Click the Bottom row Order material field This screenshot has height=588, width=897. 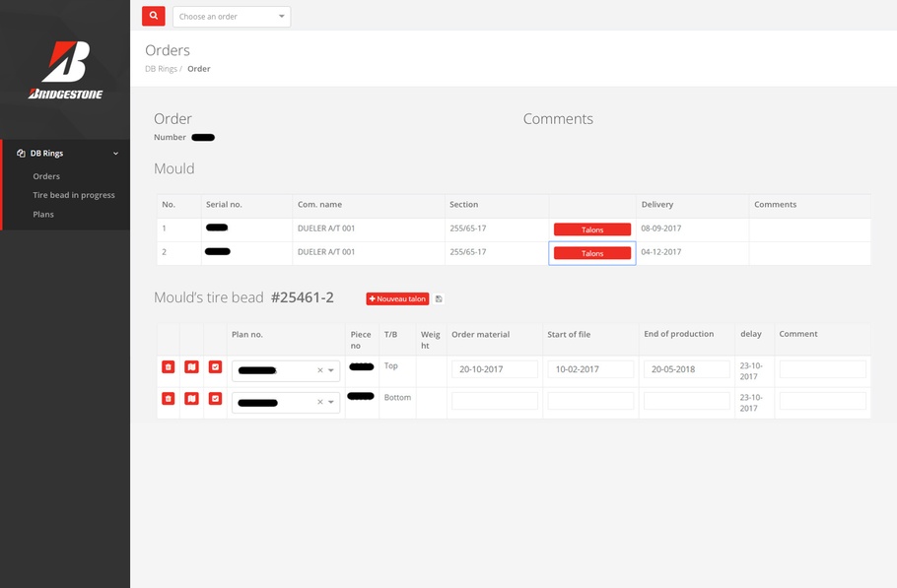click(x=494, y=401)
